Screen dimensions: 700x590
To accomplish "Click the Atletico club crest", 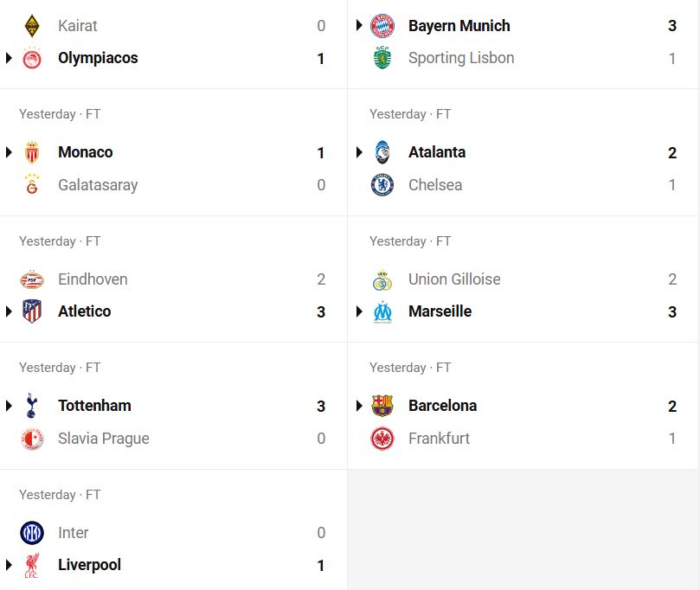I will tap(32, 311).
